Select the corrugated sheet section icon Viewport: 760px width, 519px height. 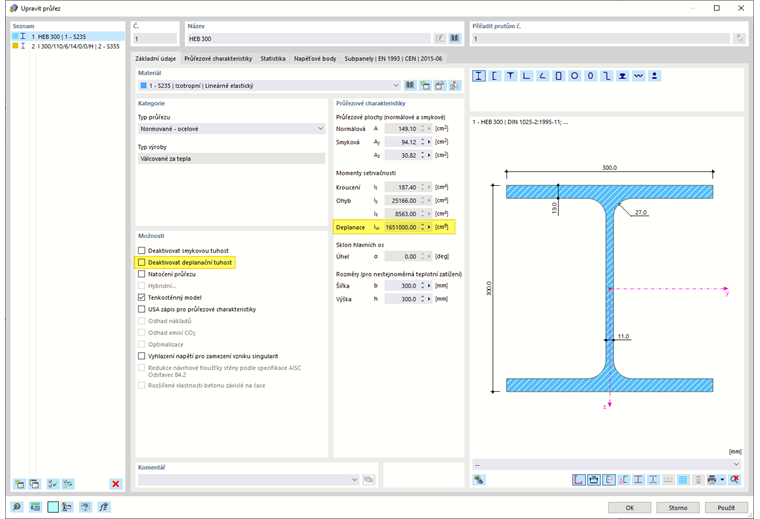coord(638,76)
